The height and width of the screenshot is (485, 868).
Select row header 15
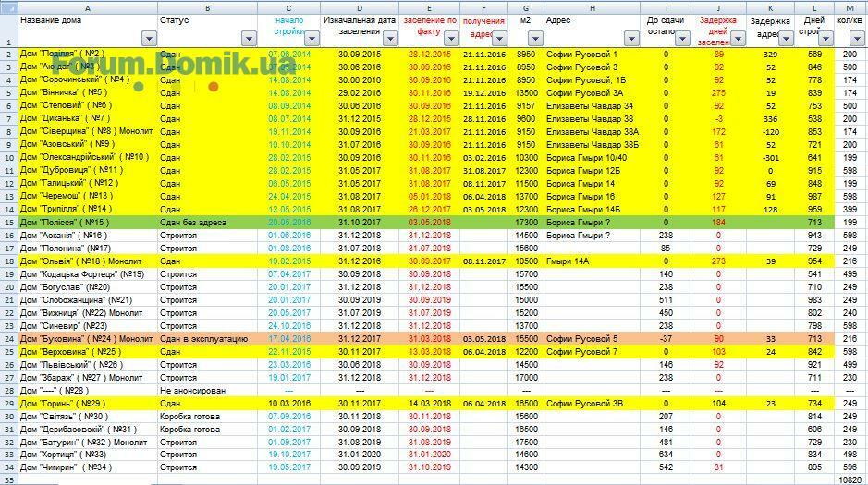pos(8,223)
